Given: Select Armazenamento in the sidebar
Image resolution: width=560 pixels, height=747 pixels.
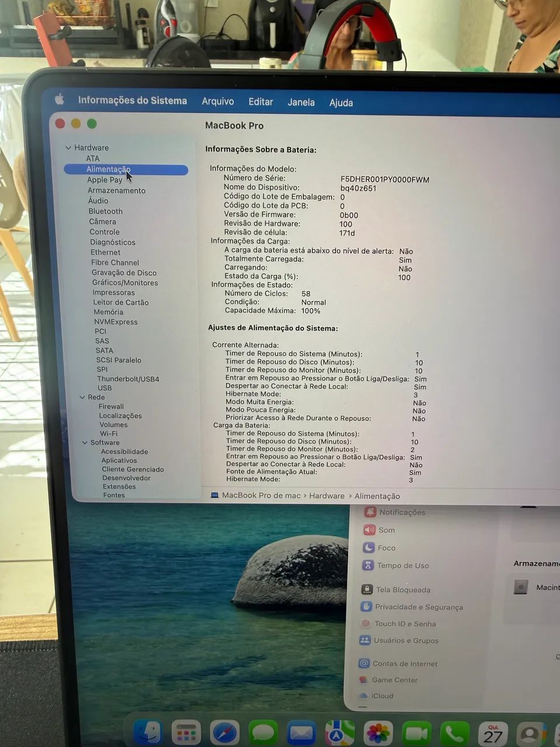Looking at the screenshot, I should coord(117,190).
